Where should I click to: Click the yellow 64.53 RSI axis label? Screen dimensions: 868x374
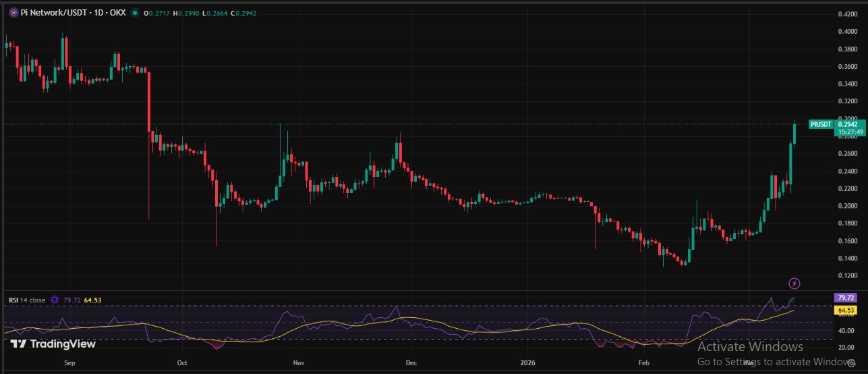(845, 311)
